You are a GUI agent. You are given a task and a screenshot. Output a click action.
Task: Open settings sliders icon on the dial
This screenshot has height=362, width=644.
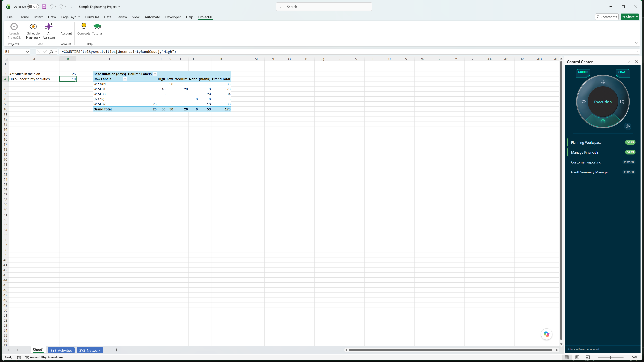(603, 82)
